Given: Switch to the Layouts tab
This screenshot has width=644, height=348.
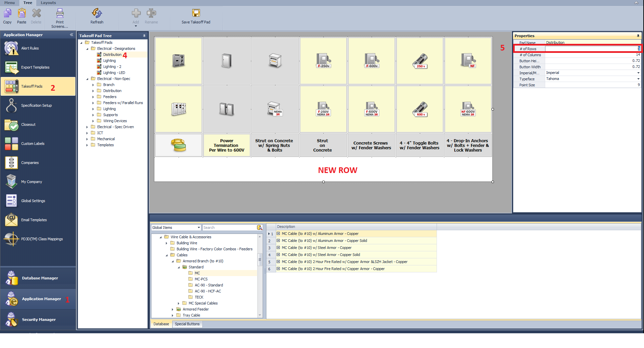Looking at the screenshot, I should 48,3.
